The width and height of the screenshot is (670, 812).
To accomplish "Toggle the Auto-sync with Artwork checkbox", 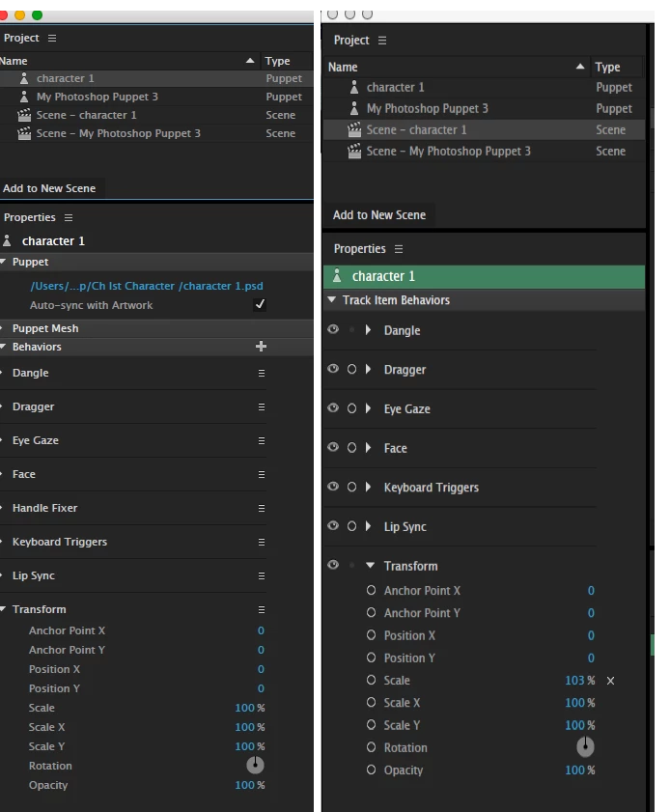I will (x=260, y=305).
